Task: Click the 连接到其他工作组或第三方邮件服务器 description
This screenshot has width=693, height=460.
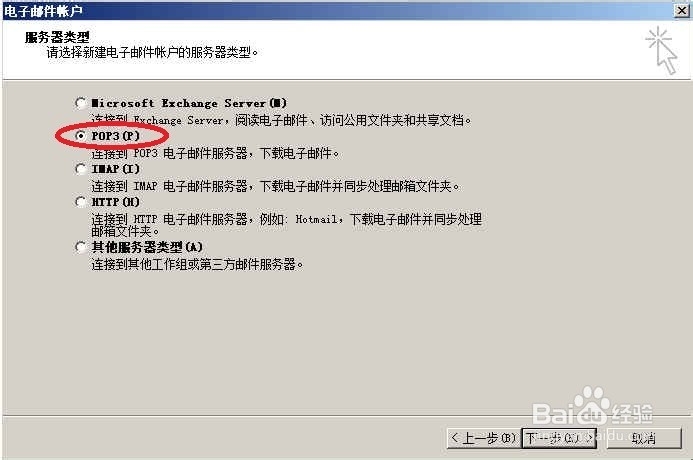Action: 198,264
